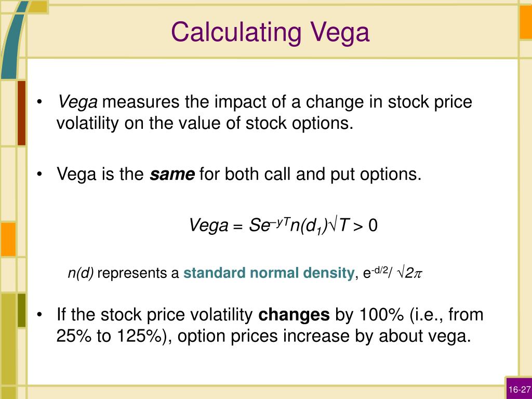Click the third bullet marker before 'If the stock'
Screen dimensions: 532x399
click(39, 314)
